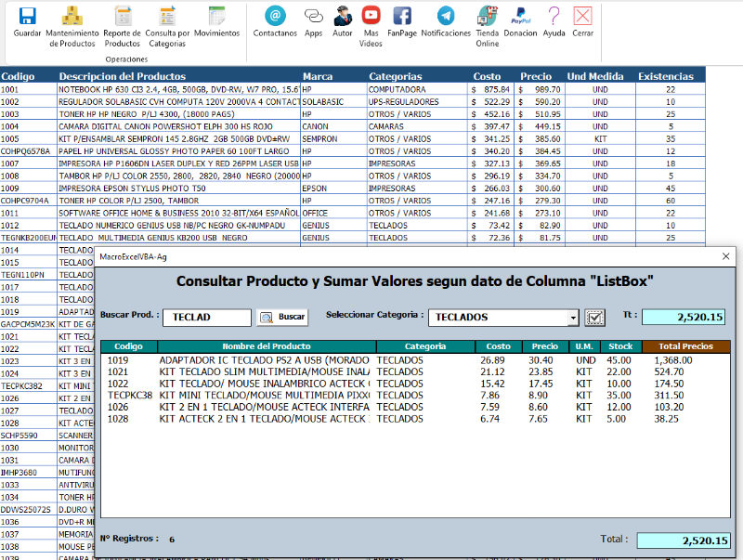743x560 pixels.
Task: Select listbox row TECPKC38 KIT MINI TECLADO
Action: [x=415, y=395]
